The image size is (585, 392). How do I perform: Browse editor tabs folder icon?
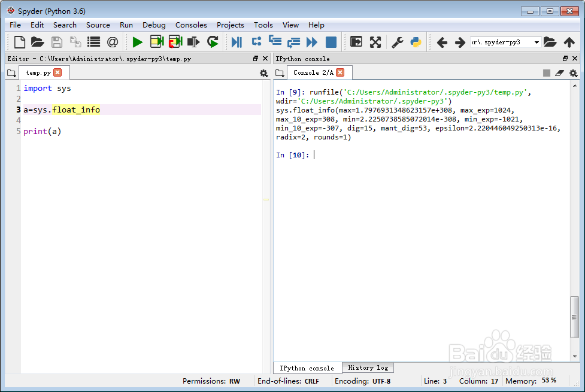11,73
